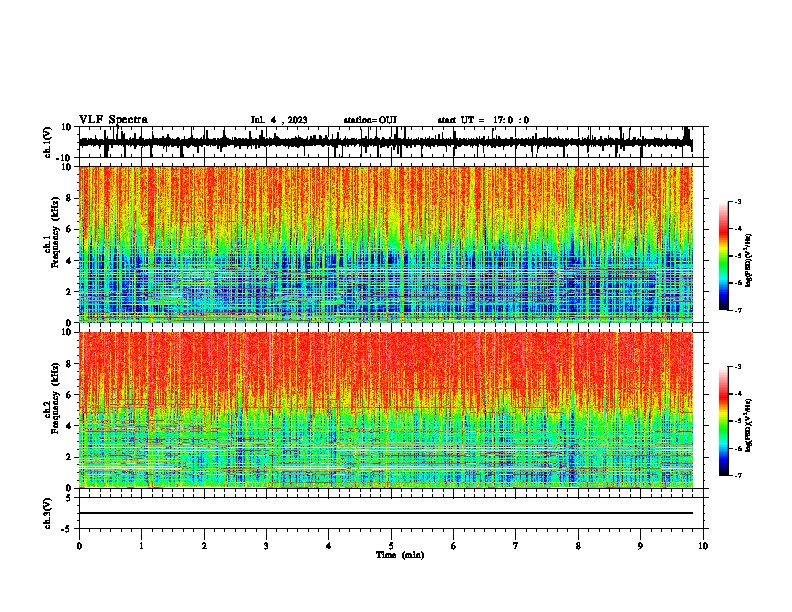Click the ch.2 spectrogram panel
792x612 pixels.
click(x=391, y=410)
